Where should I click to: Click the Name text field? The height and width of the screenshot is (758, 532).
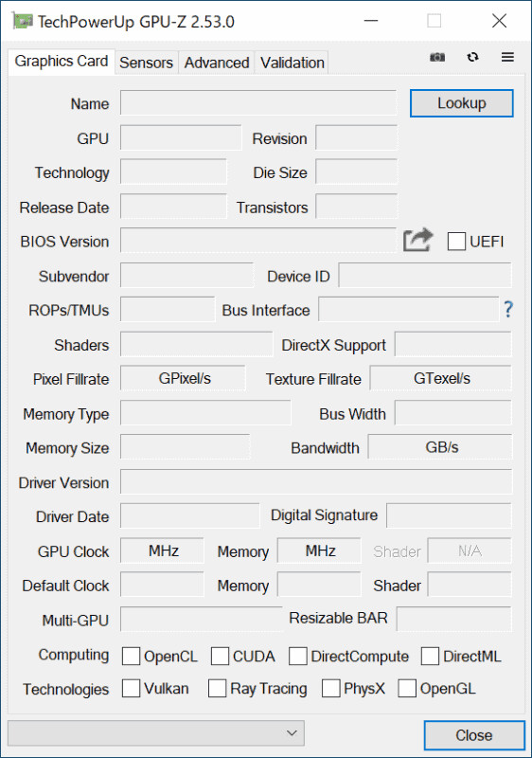coord(258,102)
